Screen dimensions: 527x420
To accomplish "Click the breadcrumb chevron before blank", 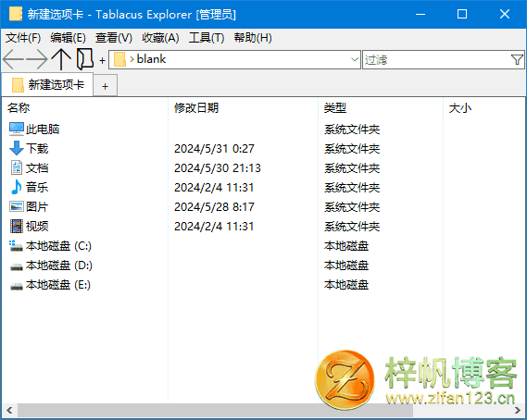I will [132, 60].
